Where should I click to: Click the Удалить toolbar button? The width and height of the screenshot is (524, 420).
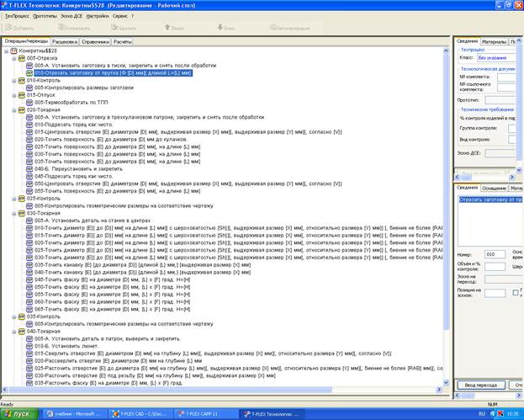(124, 28)
